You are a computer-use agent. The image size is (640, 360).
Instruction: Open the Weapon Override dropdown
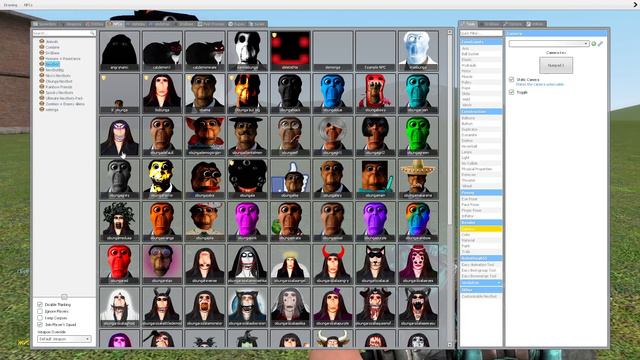point(64,339)
